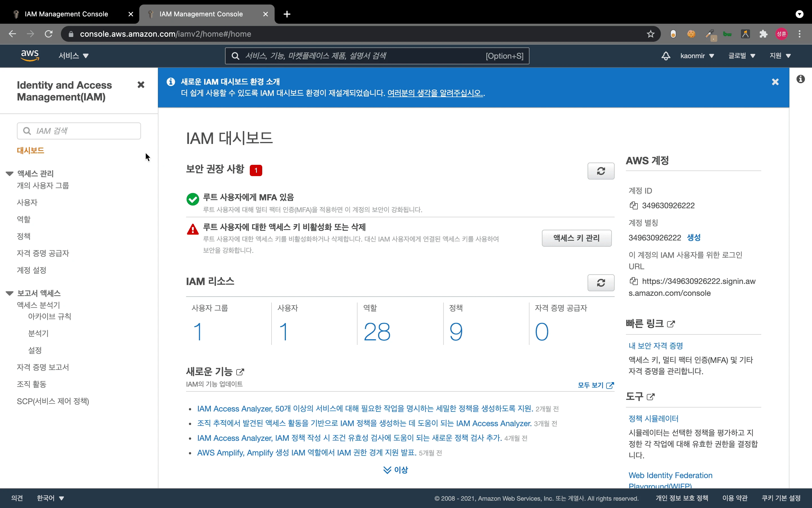Dismiss the new IAM dashboard banner
Viewport: 812px width, 508px height.
tap(775, 82)
